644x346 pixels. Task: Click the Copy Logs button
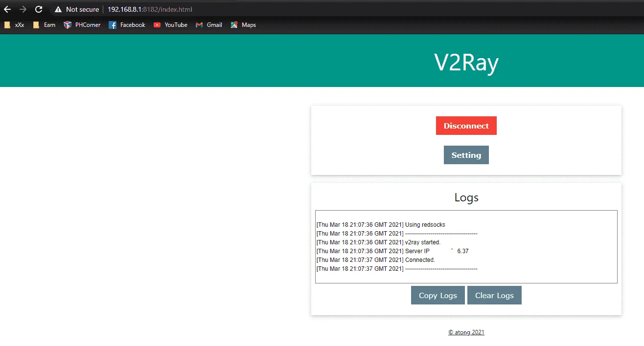[438, 295]
